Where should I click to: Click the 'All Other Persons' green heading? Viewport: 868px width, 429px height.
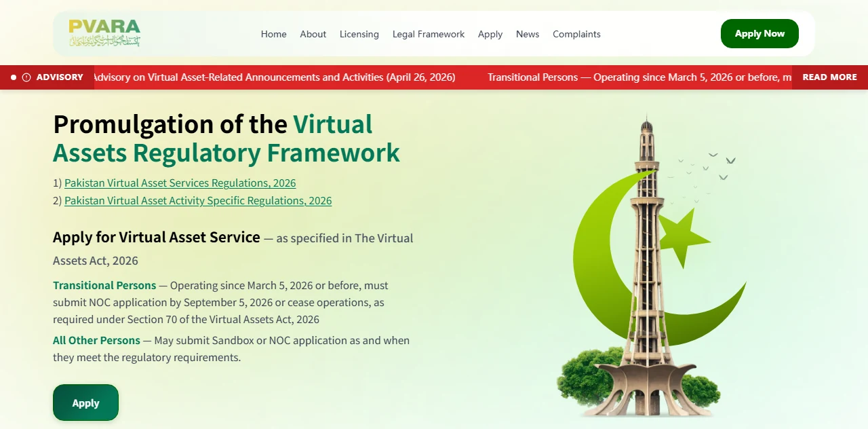pos(96,341)
